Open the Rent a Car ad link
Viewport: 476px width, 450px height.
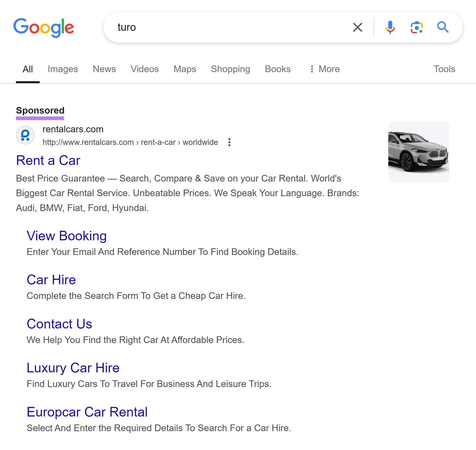tap(48, 160)
